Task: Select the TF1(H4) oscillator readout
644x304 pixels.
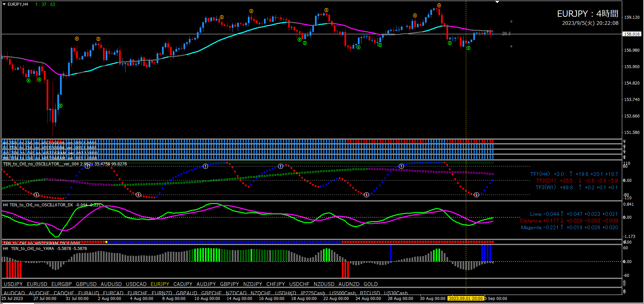Action: (x=574, y=174)
